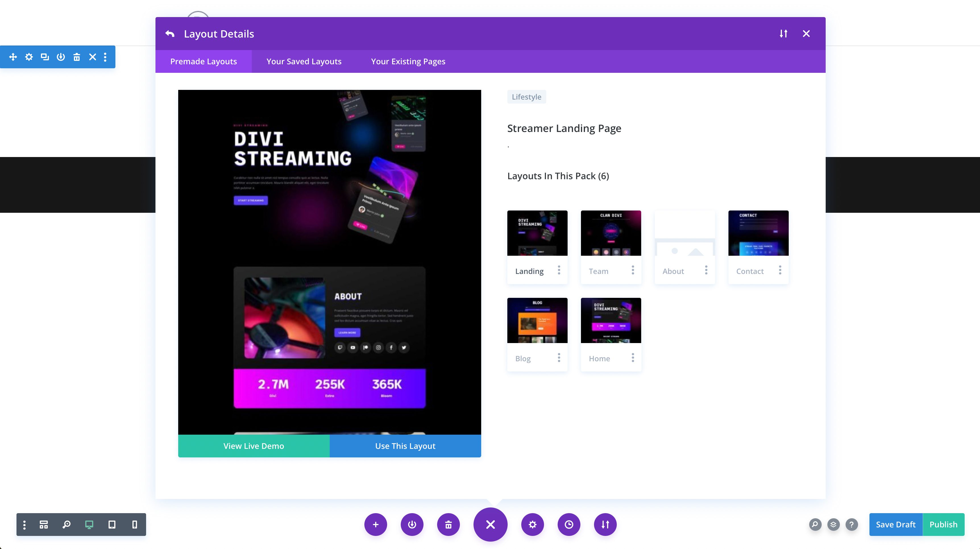Image resolution: width=980 pixels, height=549 pixels.
Task: Clear the layout with the trash icon
Action: 449,524
